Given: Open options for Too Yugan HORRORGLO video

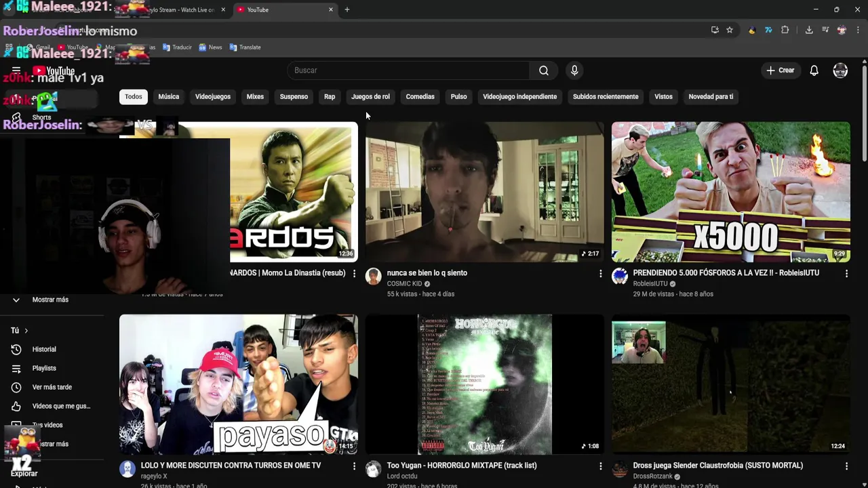Looking at the screenshot, I should pyautogui.click(x=600, y=466).
